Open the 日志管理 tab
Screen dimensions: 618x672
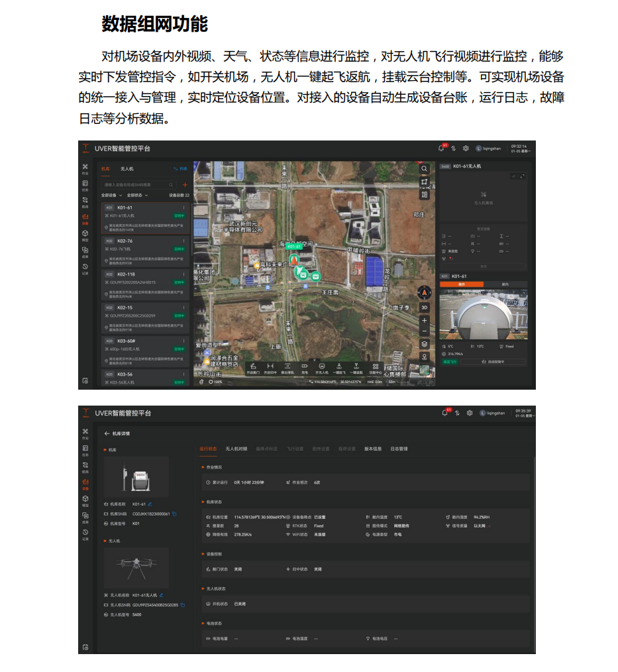(x=400, y=448)
